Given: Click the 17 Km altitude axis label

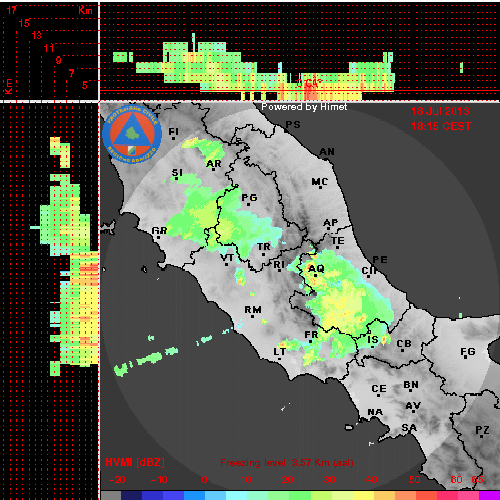Looking at the screenshot, I should tap(12, 10).
